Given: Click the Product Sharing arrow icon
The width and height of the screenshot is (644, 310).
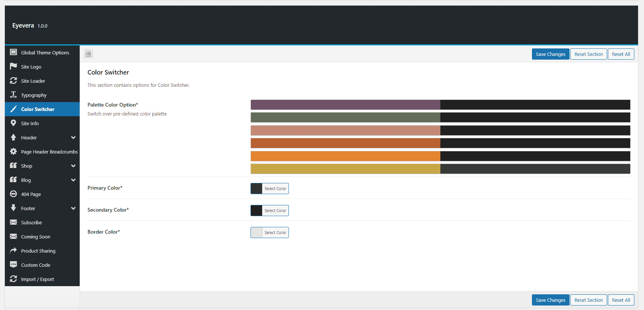Looking at the screenshot, I should [x=13, y=250].
